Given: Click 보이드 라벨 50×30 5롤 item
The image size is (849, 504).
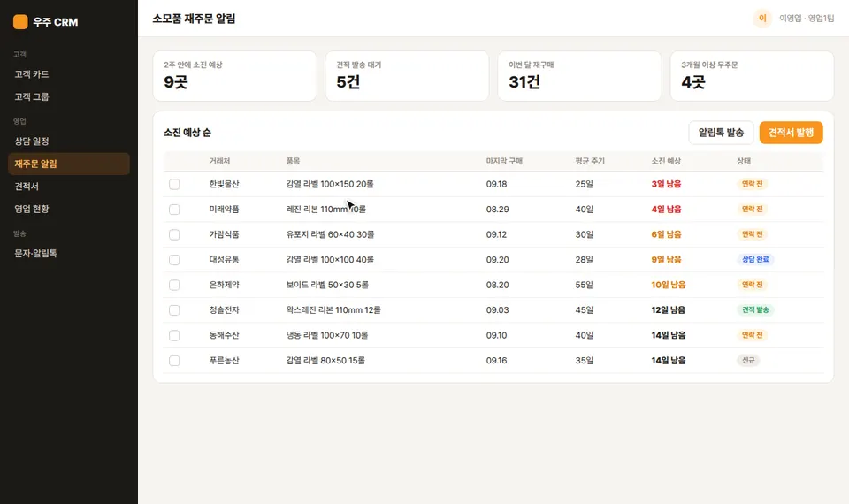Looking at the screenshot, I should [327, 285].
